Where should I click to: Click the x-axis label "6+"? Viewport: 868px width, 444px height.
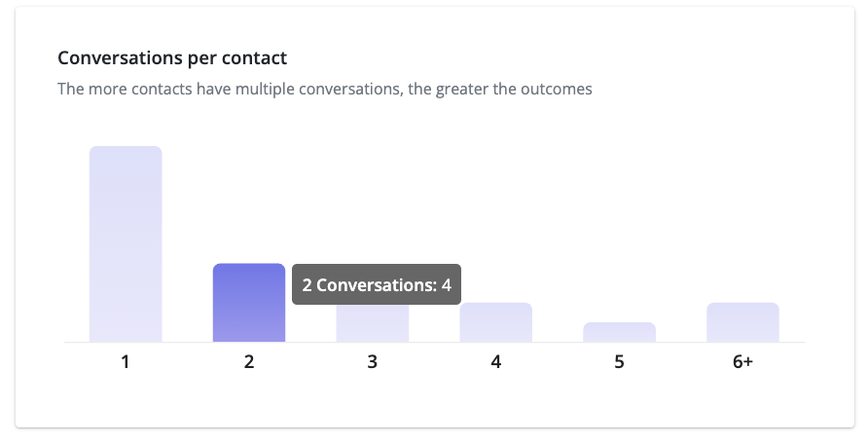point(742,361)
